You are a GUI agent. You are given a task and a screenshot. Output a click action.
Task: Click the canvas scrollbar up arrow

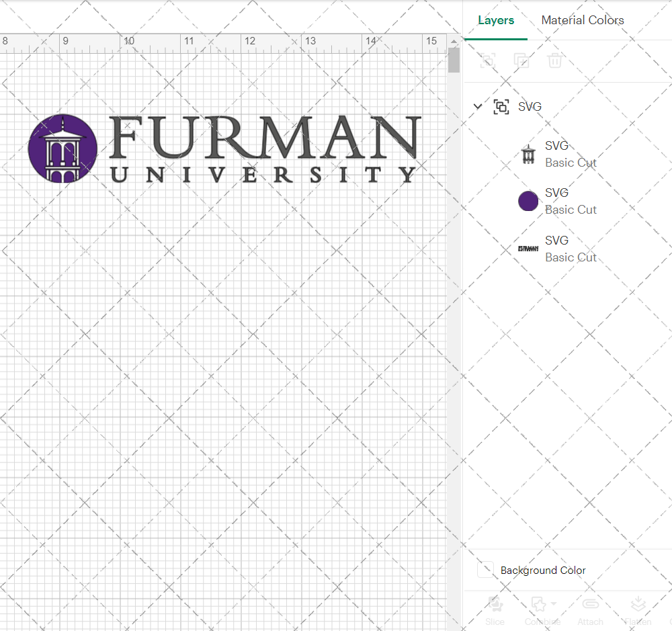pos(454,41)
